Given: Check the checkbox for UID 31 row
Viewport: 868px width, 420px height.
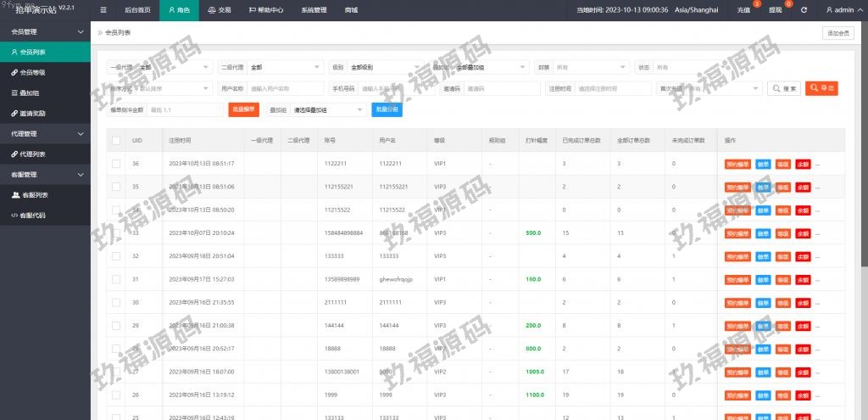Looking at the screenshot, I should coord(116,279).
